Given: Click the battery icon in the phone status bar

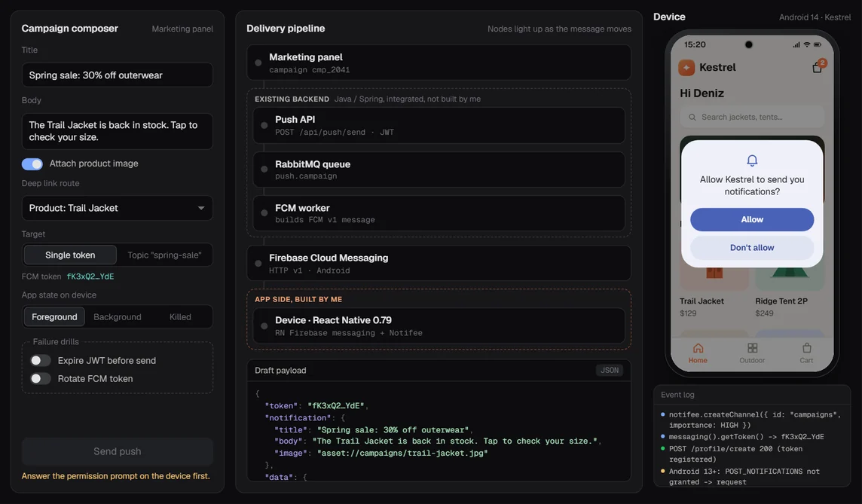Looking at the screenshot, I should coord(818,44).
